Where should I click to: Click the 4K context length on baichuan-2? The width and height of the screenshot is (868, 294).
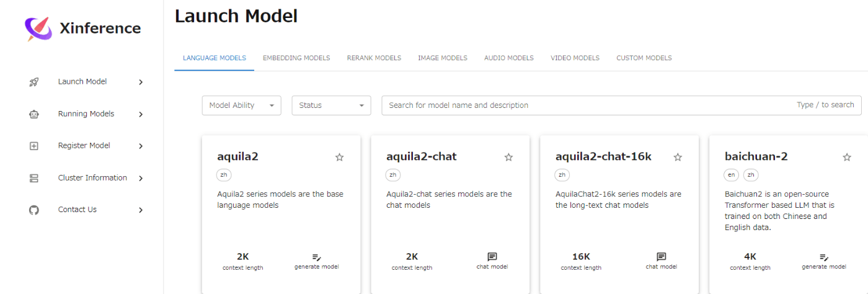(750, 257)
